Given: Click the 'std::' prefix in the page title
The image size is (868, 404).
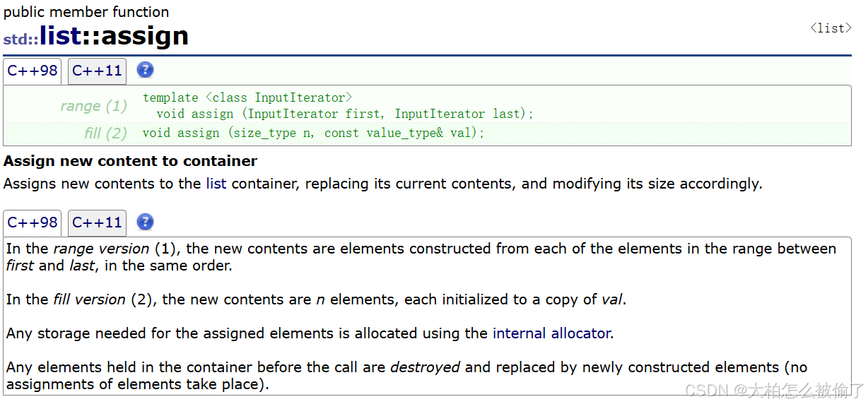Looking at the screenshot, I should 20,39.
